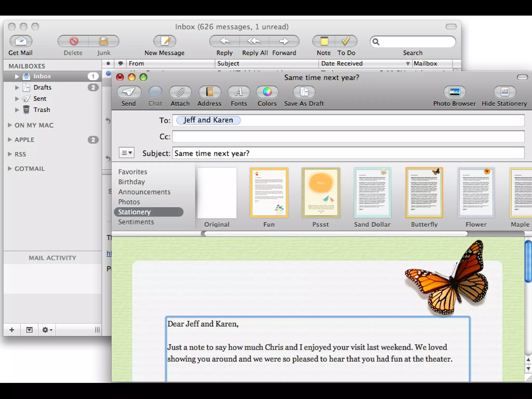Screen dimensions: 532x399
Task: Open the Fonts panel icon
Action: (x=239, y=92)
